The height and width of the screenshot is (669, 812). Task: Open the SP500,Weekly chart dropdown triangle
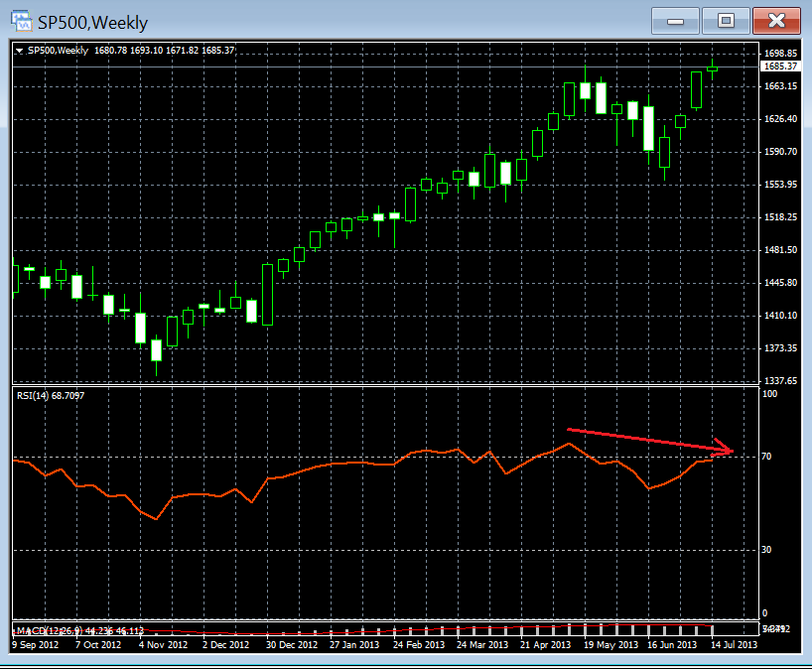click(20, 50)
